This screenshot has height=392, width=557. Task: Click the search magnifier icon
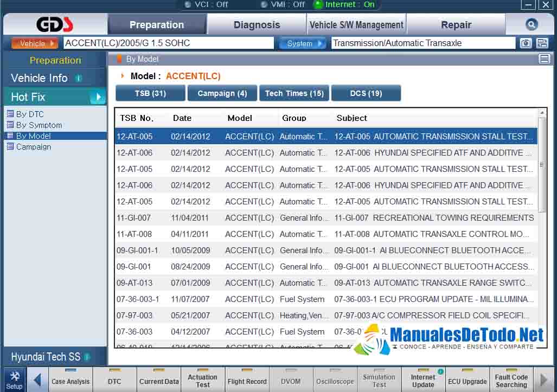tap(531, 24)
